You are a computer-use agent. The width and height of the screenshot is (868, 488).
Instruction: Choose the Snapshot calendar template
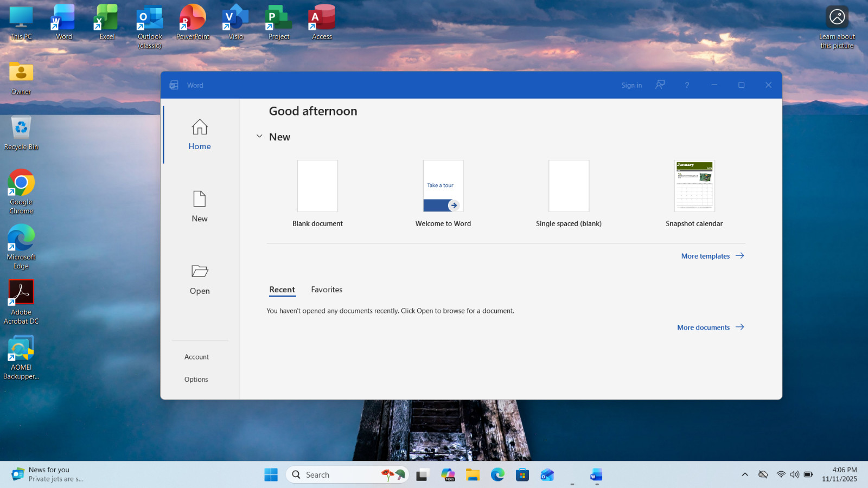click(x=694, y=194)
